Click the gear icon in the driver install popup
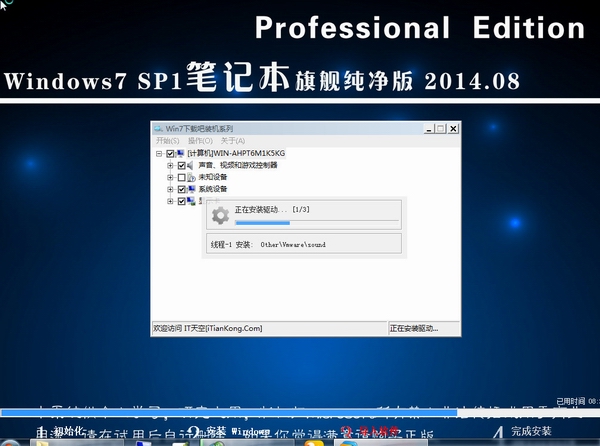The height and width of the screenshot is (446, 600). (x=220, y=215)
